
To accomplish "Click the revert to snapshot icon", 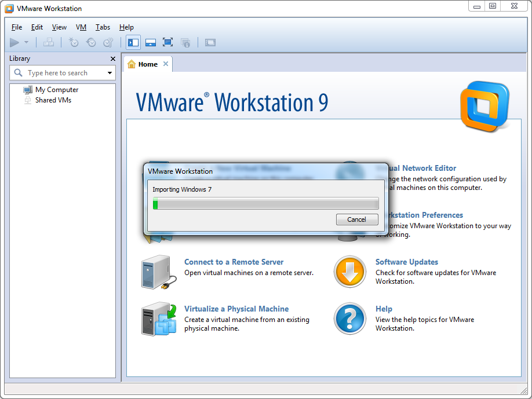I will tap(91, 42).
